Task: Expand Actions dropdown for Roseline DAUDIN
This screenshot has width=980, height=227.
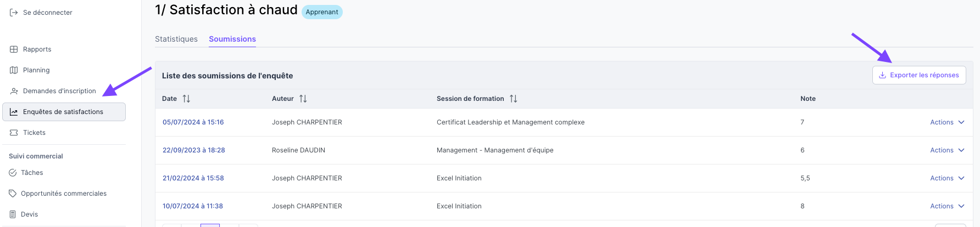Action: pyautogui.click(x=947, y=150)
